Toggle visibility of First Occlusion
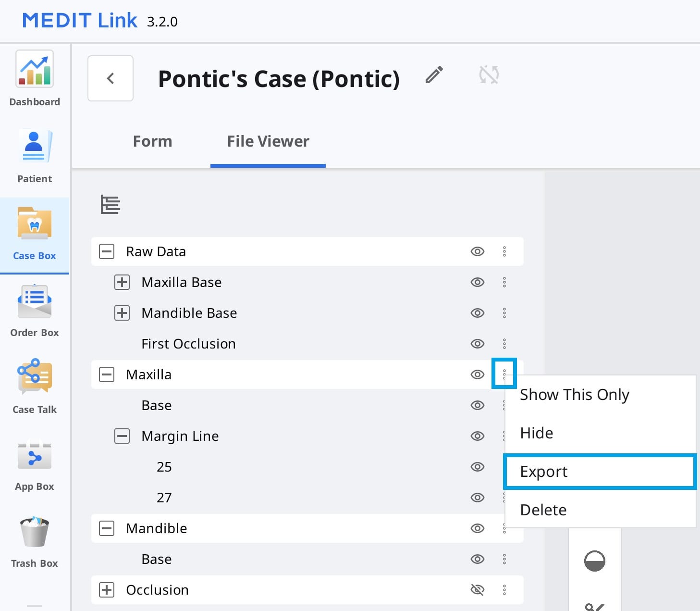 click(x=477, y=344)
